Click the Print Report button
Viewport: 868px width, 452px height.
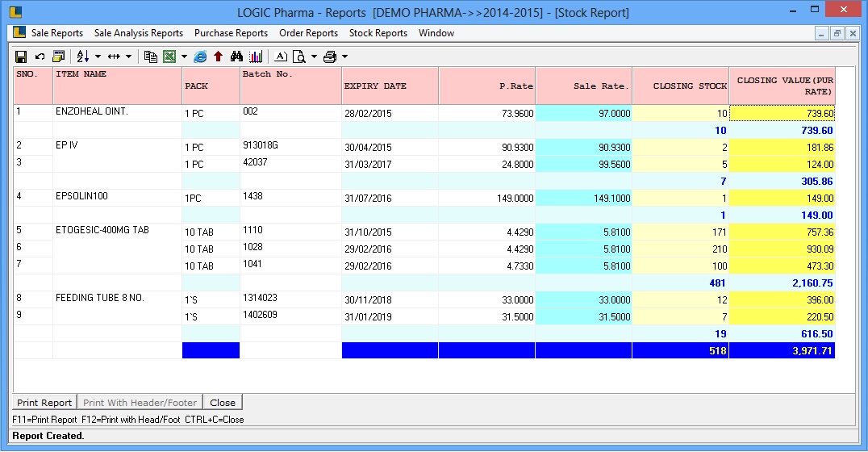pos(44,403)
